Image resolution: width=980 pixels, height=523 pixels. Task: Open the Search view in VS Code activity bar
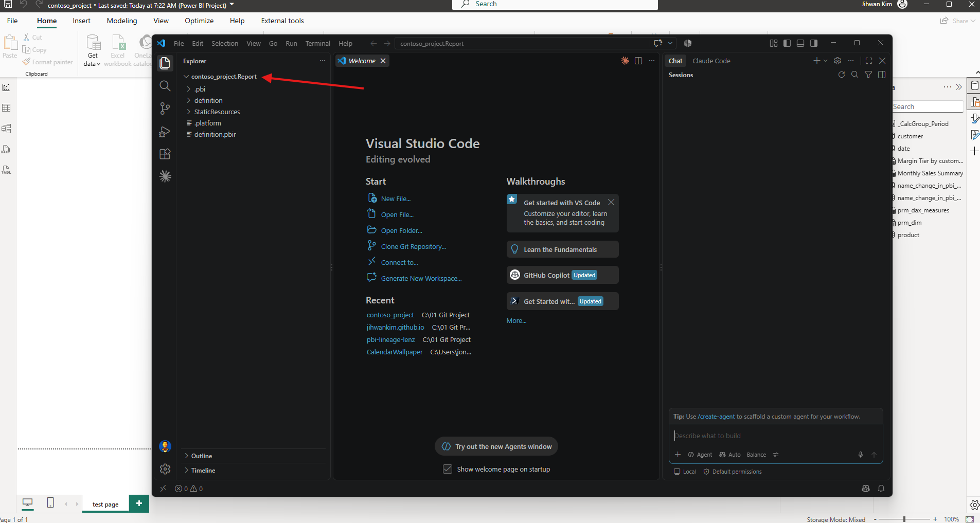(x=165, y=86)
